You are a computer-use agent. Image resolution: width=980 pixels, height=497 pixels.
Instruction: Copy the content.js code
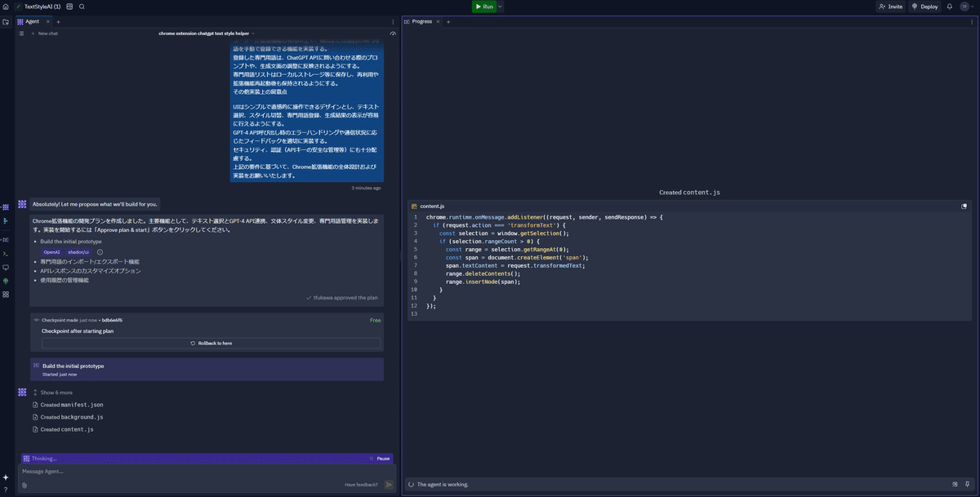(964, 206)
